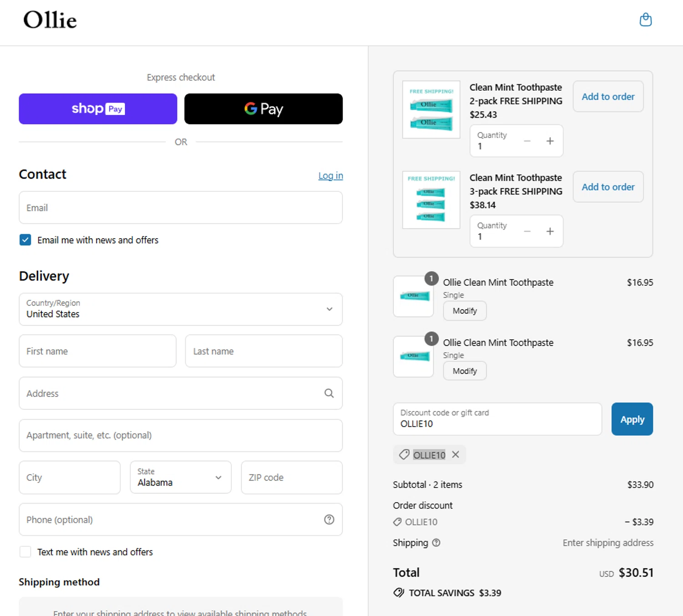The width and height of the screenshot is (683, 616).
Task: Click the Shipping method heading
Action: tap(59, 582)
